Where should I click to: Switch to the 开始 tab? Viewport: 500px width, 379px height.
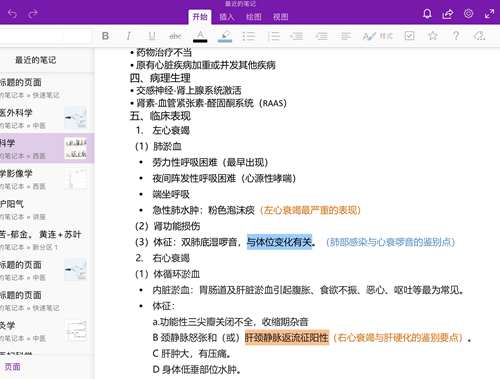200,17
